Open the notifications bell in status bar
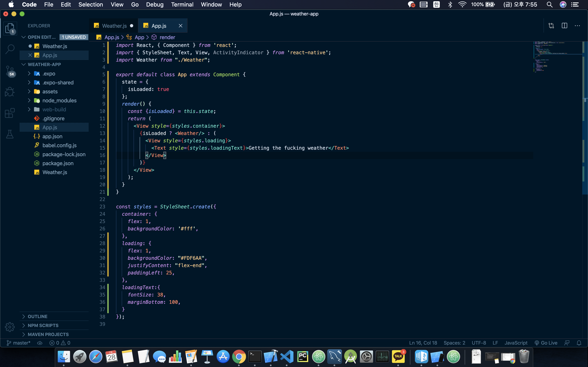 tap(579, 343)
